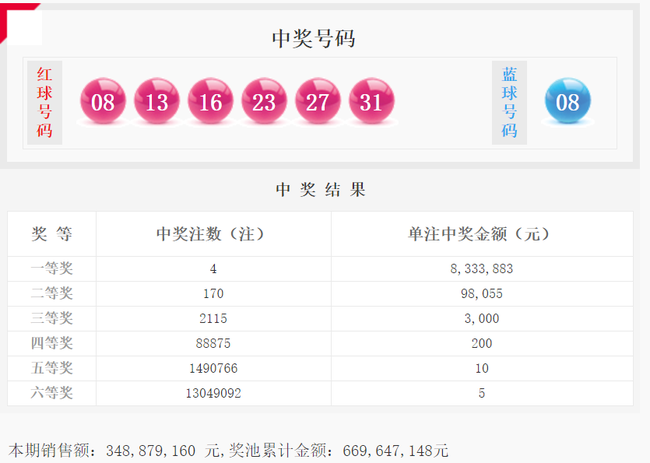
Task: Select the 四等奖 row label
Action: [52, 343]
